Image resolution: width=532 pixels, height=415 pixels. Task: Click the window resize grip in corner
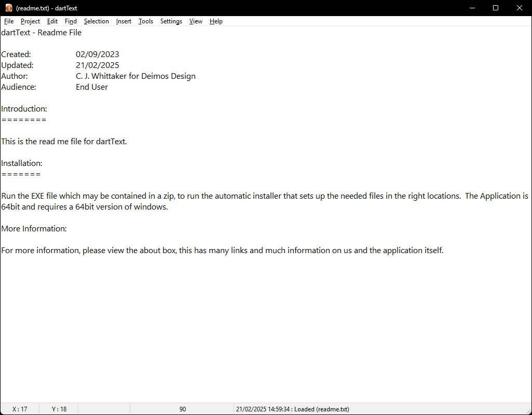[x=528, y=411]
